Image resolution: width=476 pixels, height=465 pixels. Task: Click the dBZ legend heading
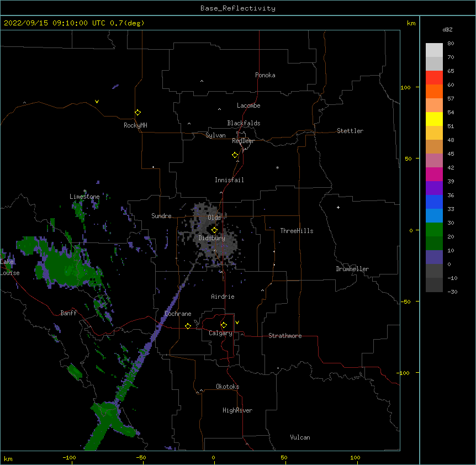(447, 29)
